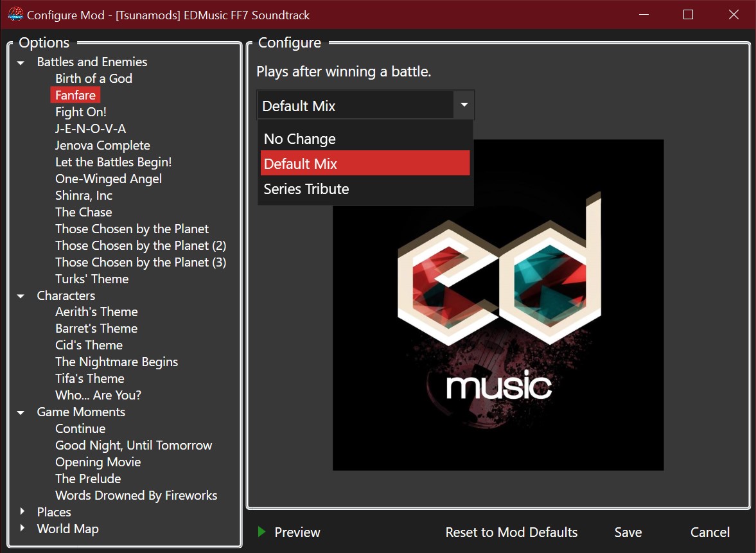756x553 pixels.
Task: Select The Chase track
Action: pyautogui.click(x=84, y=212)
